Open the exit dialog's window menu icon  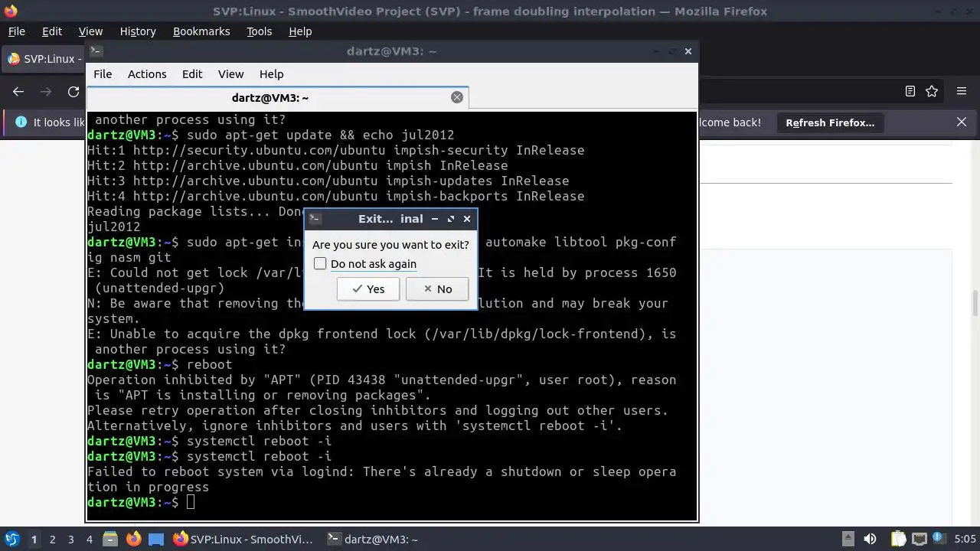(314, 219)
